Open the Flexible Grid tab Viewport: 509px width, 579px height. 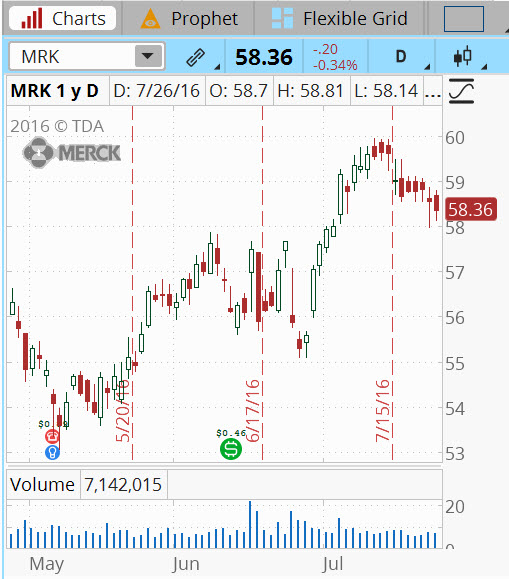click(339, 18)
